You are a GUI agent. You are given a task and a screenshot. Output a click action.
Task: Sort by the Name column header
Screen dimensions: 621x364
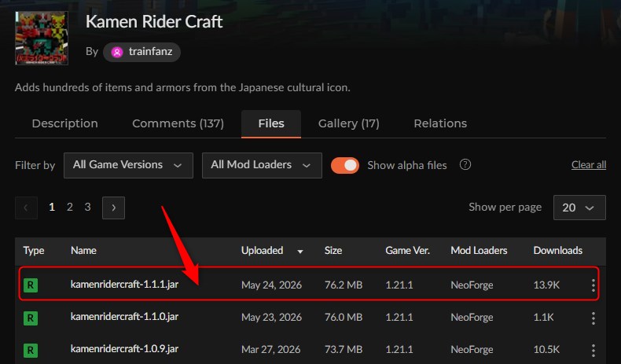83,250
